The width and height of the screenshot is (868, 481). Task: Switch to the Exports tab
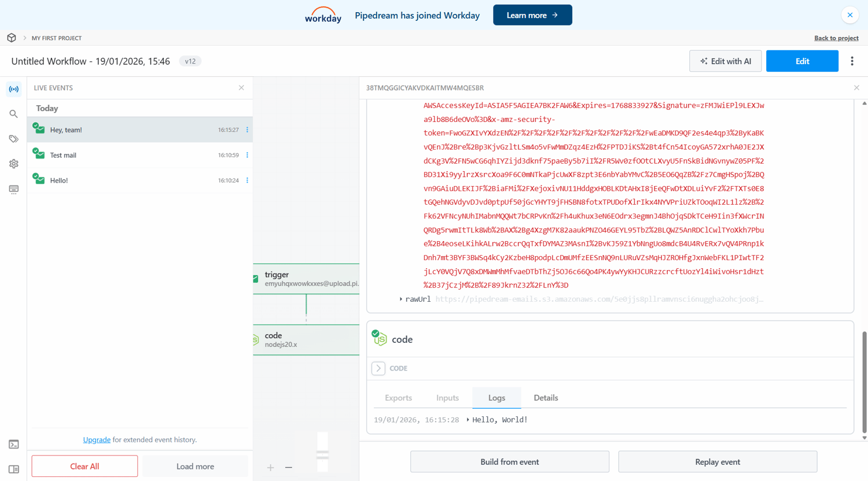pos(398,398)
